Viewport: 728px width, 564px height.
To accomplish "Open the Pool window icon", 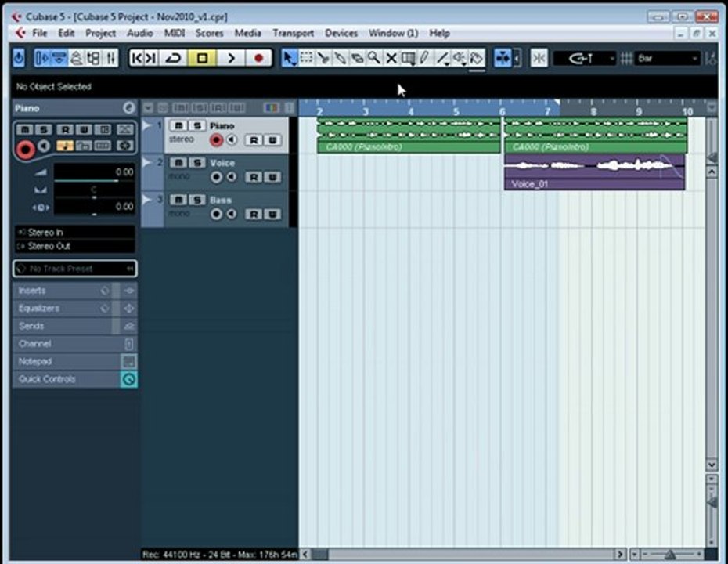I will 93,58.
